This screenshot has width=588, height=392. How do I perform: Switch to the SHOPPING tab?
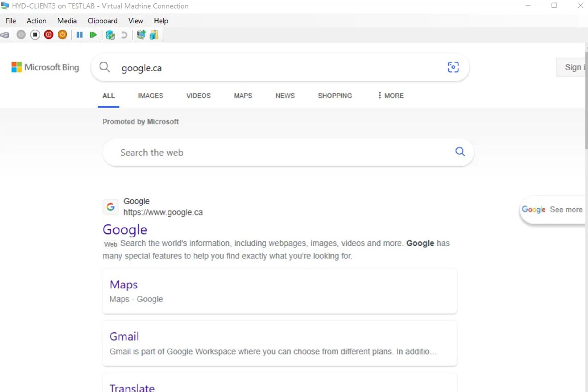click(335, 96)
